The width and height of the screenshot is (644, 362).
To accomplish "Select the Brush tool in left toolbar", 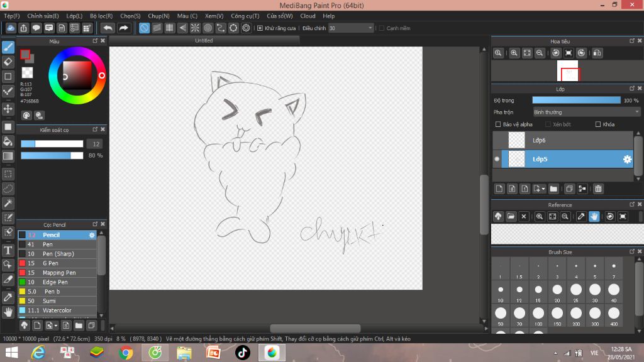I will click(x=8, y=47).
